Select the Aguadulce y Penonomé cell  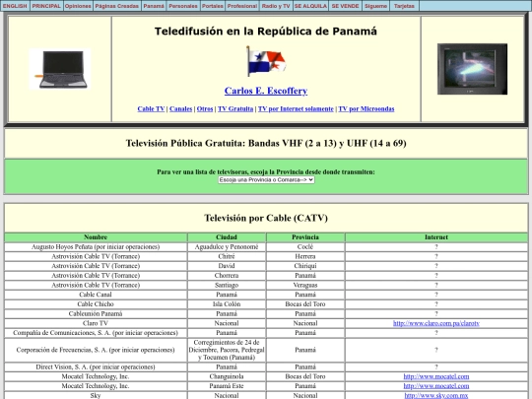click(x=227, y=247)
